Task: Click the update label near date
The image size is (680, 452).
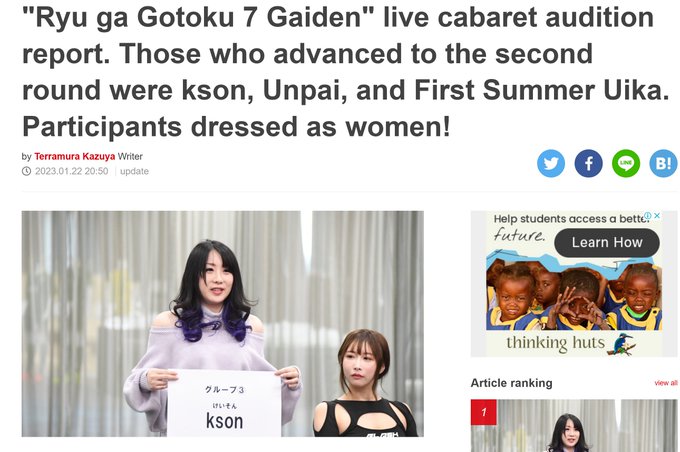Action: pos(134,171)
